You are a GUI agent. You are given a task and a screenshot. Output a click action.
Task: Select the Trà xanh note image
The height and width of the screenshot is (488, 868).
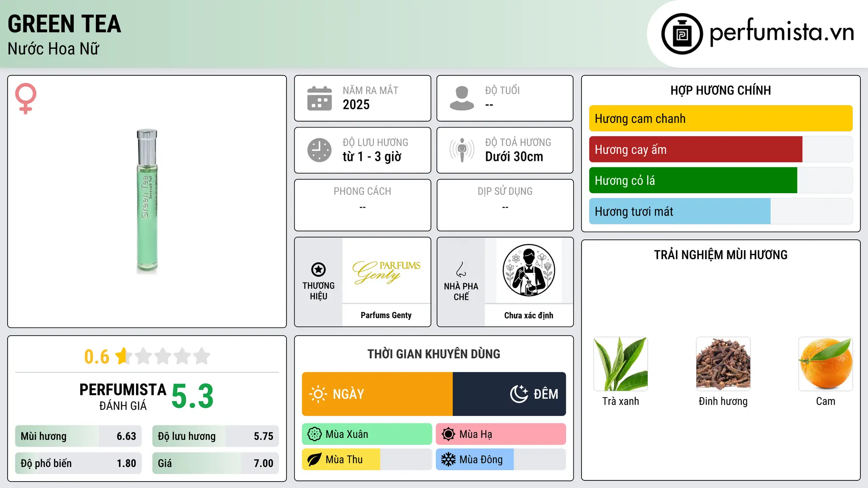(620, 364)
